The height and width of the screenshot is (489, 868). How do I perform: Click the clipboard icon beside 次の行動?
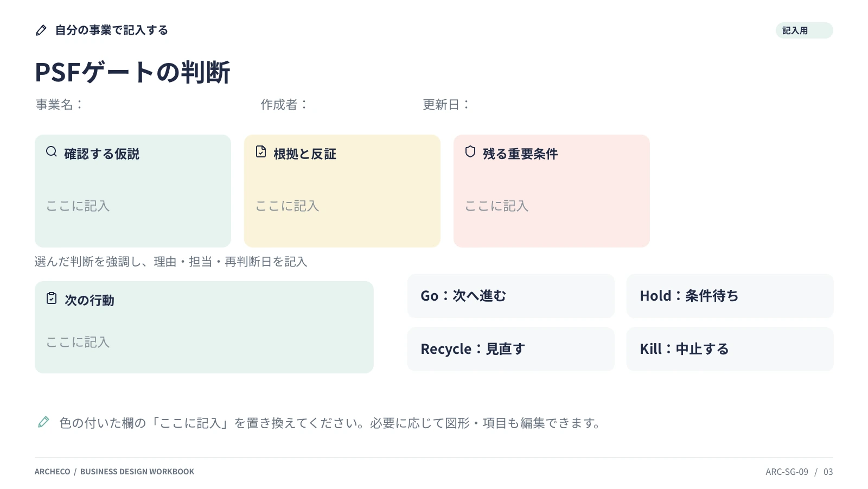[52, 298]
